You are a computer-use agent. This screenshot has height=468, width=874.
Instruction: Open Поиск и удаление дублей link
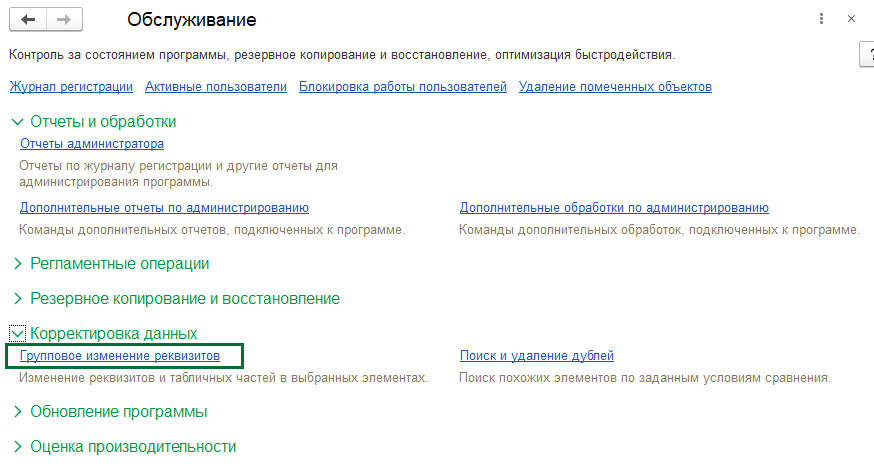pyautogui.click(x=536, y=356)
